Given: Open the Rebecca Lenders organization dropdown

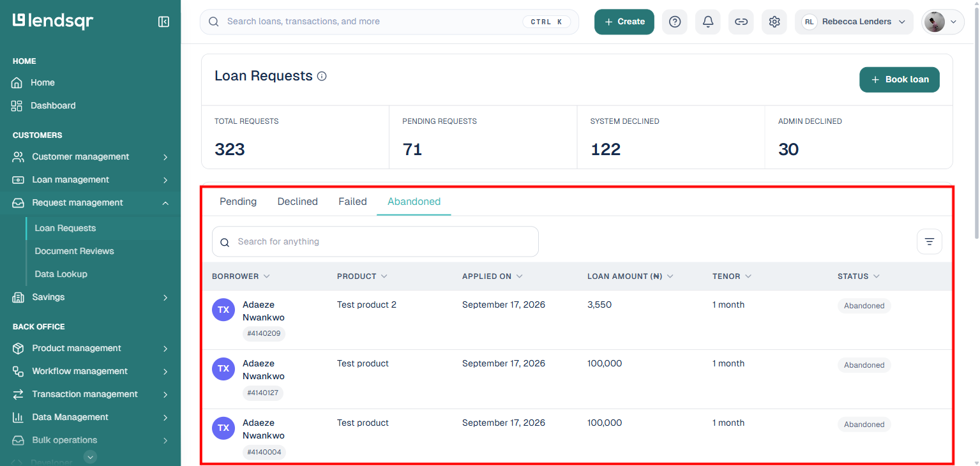Looking at the screenshot, I should click(x=854, y=22).
